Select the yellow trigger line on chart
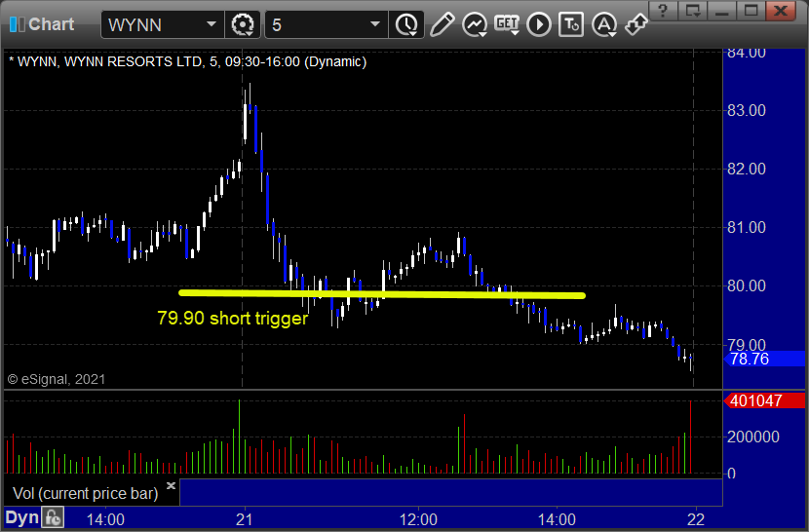Image resolution: width=809 pixels, height=532 pixels. (382, 294)
